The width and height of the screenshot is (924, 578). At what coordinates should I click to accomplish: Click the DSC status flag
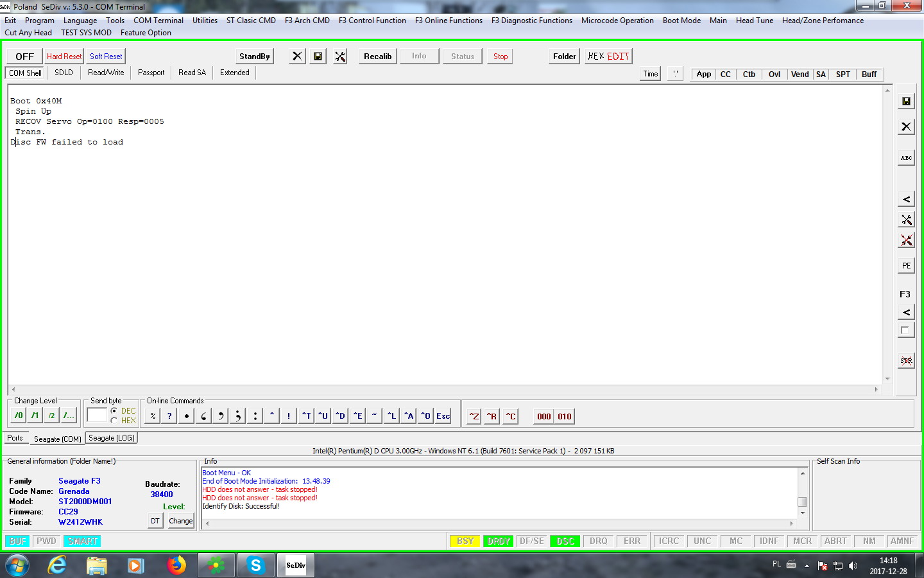coord(565,541)
